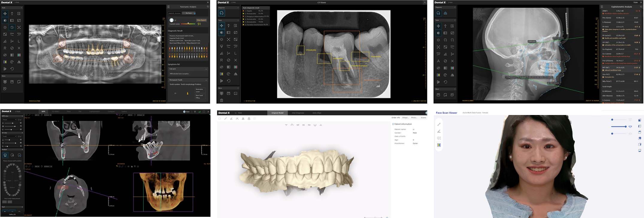This screenshot has width=644, height=218.
Task: Toggle the layer icon beside the middle Face Scan slider
Action: tap(630, 127)
